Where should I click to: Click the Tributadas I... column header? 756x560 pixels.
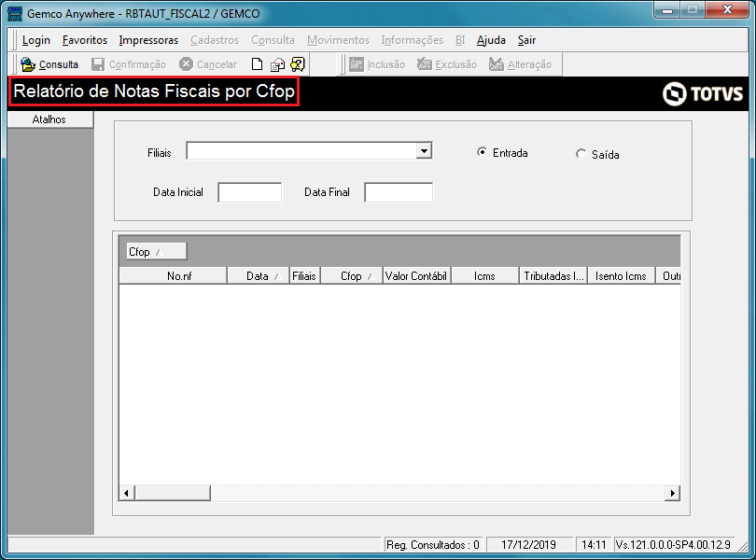[x=553, y=276]
